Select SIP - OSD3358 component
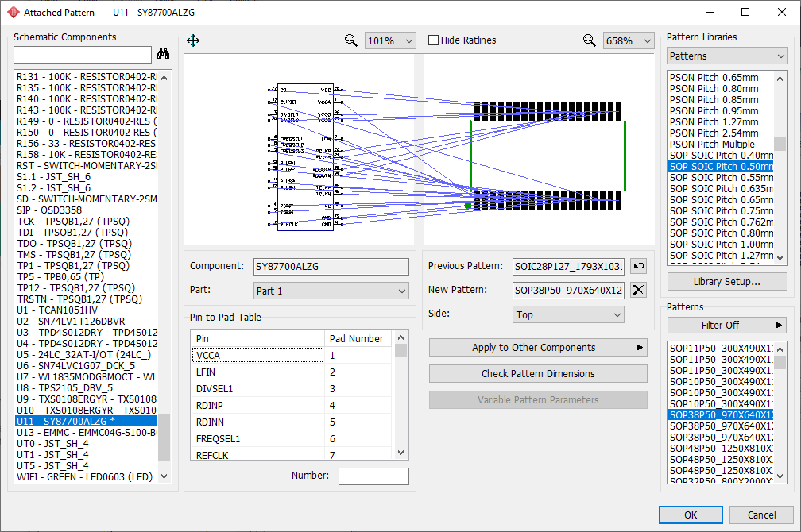The width and height of the screenshot is (801, 532). coord(87,210)
